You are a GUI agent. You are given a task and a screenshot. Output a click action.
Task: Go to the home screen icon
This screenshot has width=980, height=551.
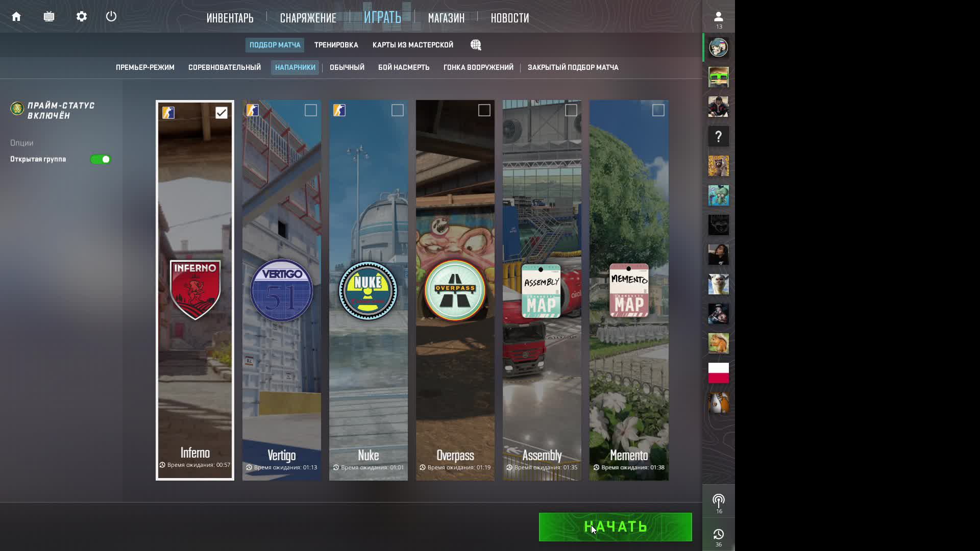pos(16,17)
